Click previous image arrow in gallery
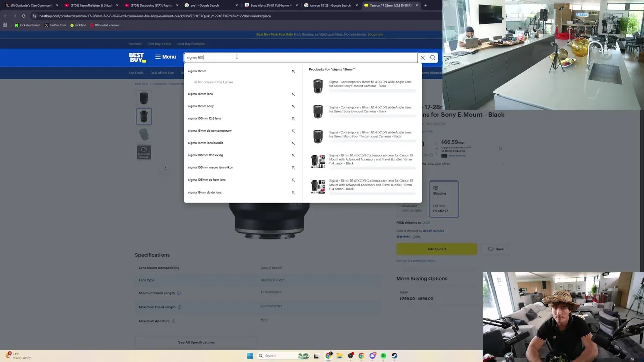 165,169
